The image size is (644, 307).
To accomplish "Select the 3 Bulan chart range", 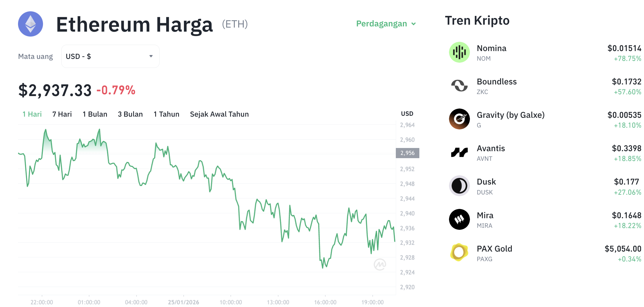I will 130,114.
